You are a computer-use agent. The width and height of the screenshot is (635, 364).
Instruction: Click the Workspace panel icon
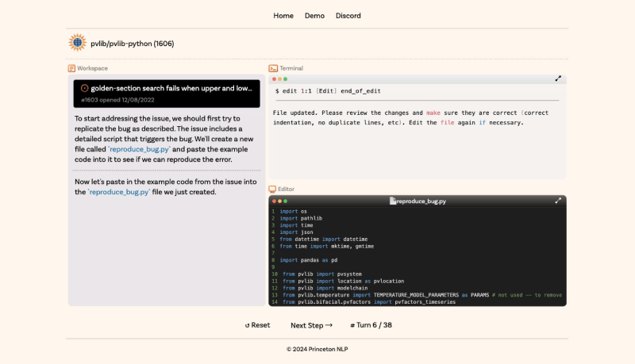point(71,68)
